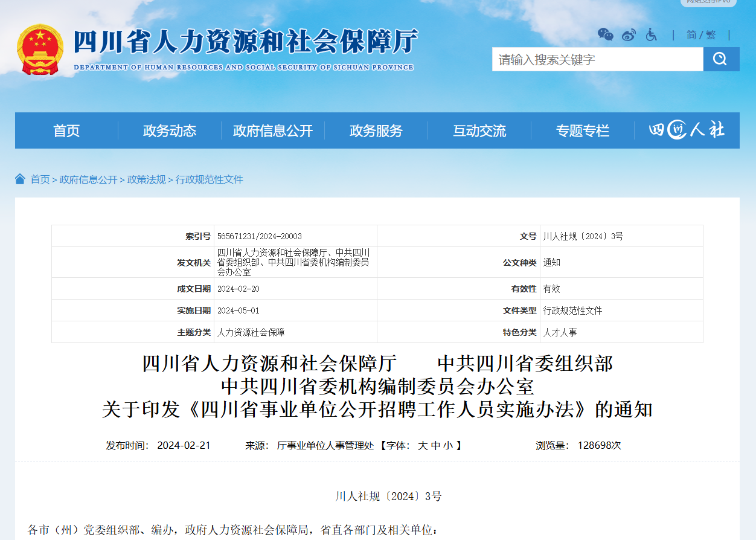The width and height of the screenshot is (756, 540).
Task: Go to 互动交流 section
Action: coord(479,130)
